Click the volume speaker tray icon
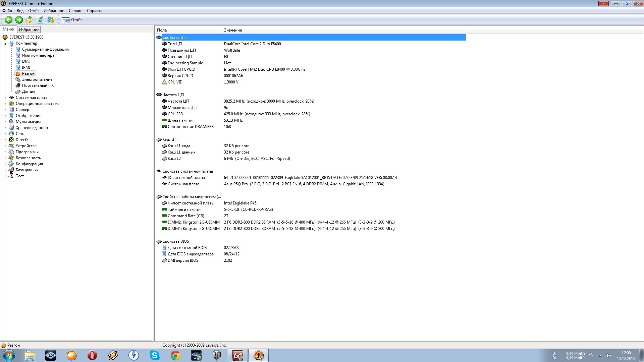This screenshot has width=644, height=362. (x=608, y=356)
